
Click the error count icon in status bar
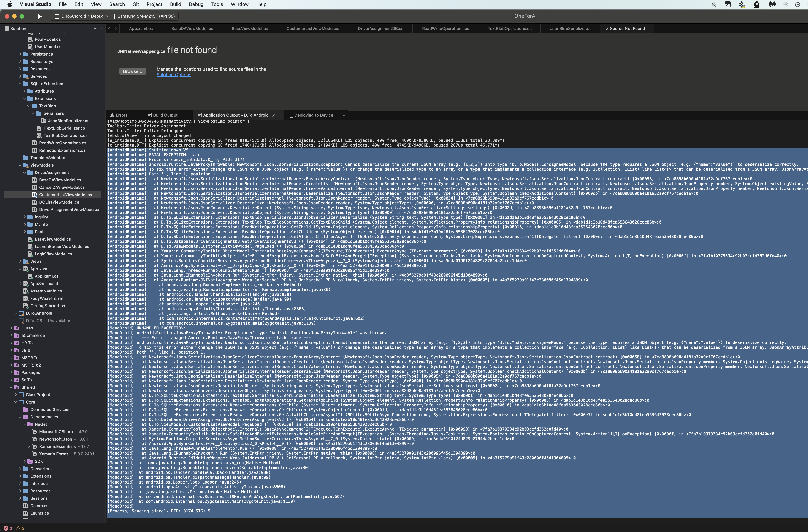pyautogui.click(x=6, y=528)
